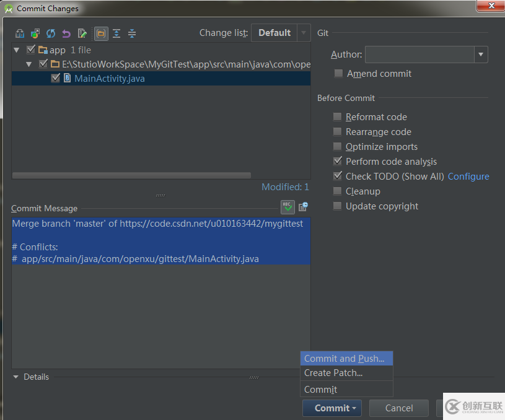Screen dimensions: 505x420
Task: Click the Collapse All icon
Action: pyautogui.click(x=132, y=33)
